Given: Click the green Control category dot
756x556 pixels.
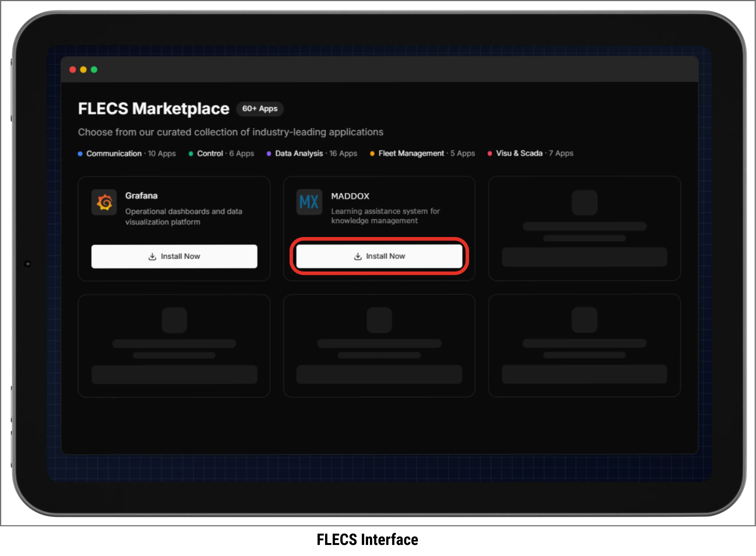Looking at the screenshot, I should point(191,154).
